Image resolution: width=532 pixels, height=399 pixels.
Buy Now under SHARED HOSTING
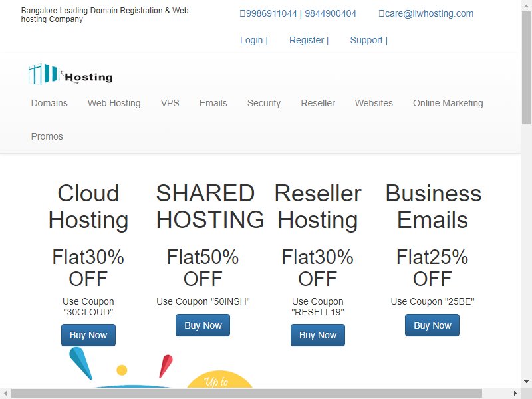(x=203, y=325)
